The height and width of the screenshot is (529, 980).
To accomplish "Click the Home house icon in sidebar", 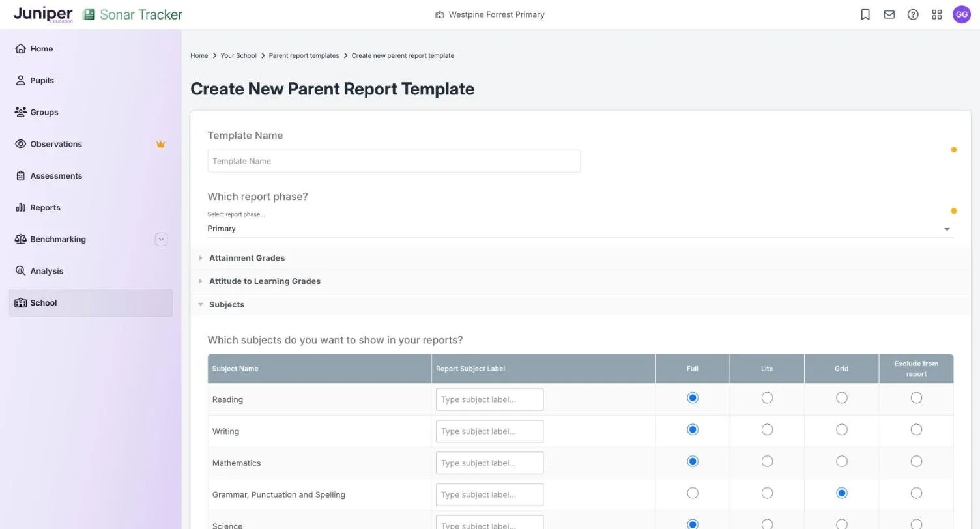I will pos(20,49).
